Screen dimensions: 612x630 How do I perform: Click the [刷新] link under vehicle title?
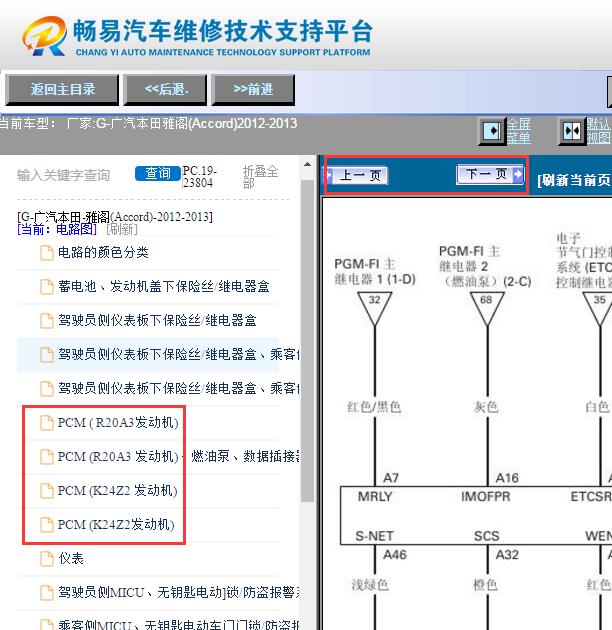[x=122, y=229]
